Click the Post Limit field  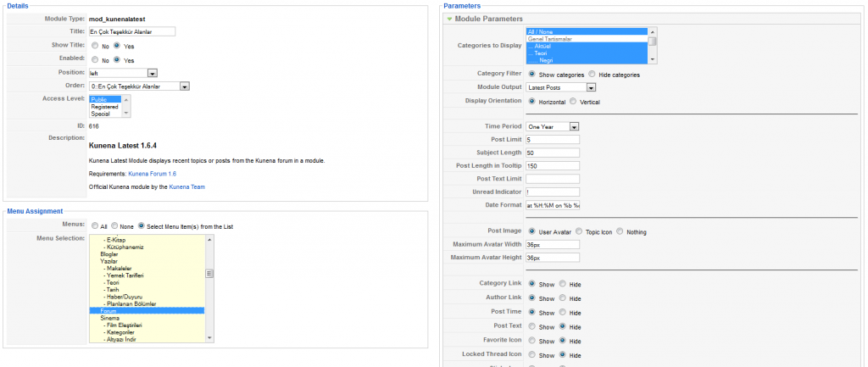[x=553, y=140]
